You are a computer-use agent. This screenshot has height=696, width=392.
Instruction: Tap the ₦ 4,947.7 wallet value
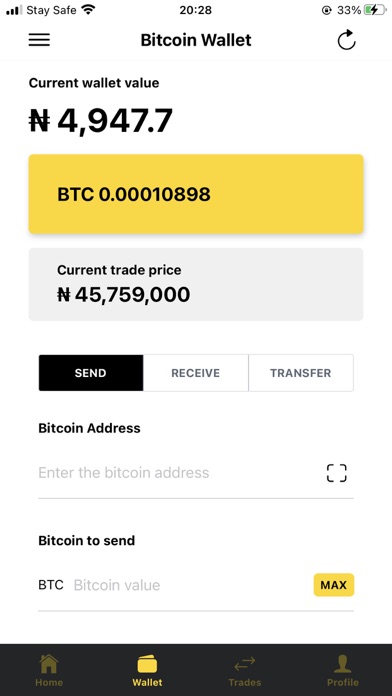(101, 121)
